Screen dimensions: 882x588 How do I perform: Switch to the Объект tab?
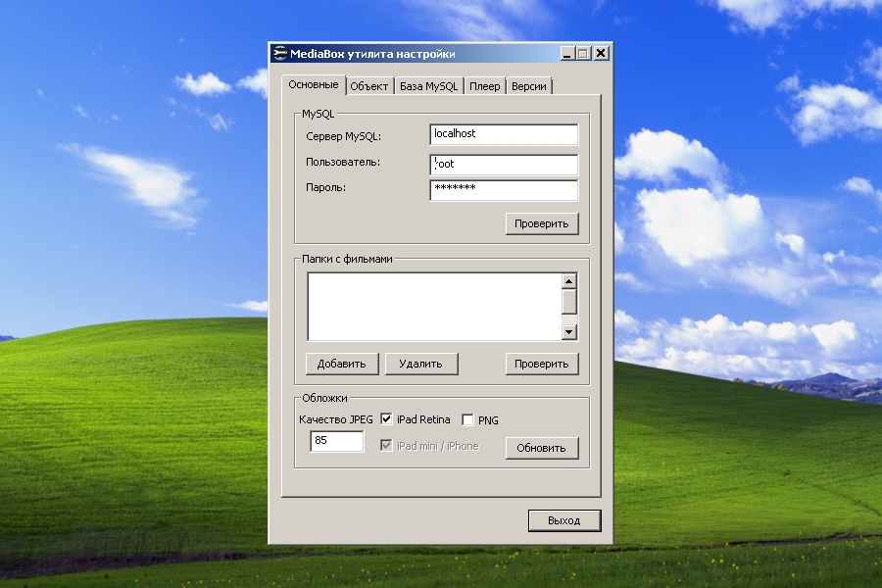click(x=367, y=85)
